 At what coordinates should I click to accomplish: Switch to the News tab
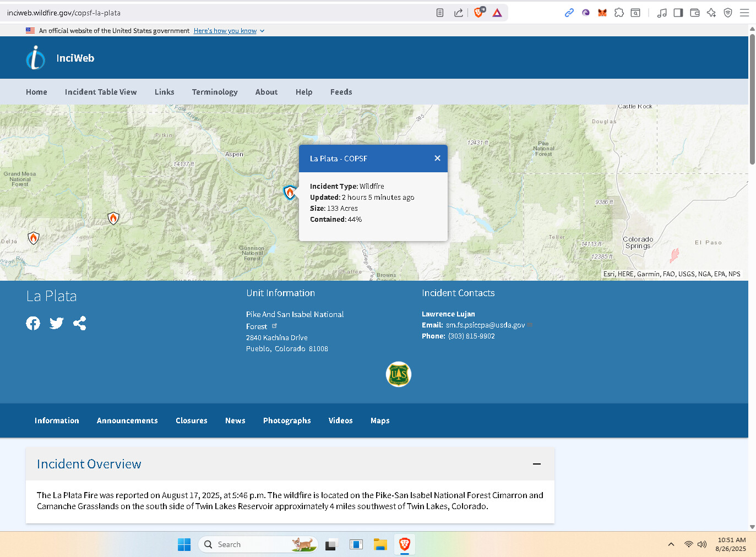point(235,421)
